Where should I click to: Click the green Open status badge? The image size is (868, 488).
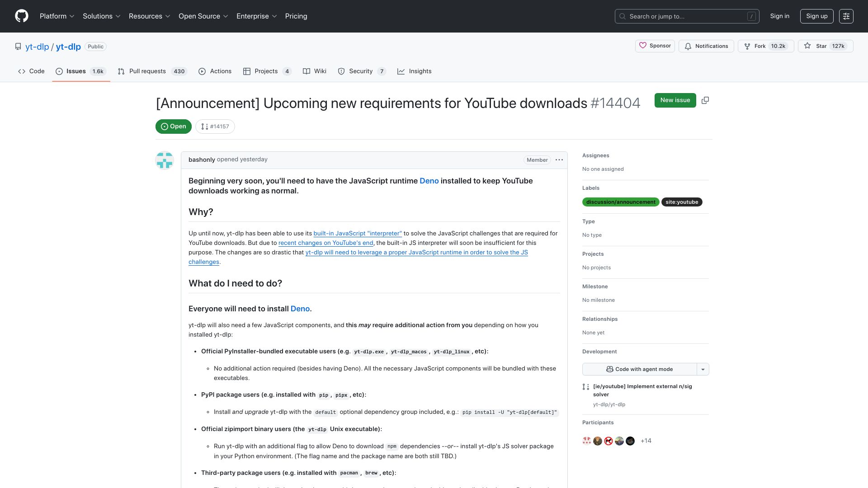point(174,127)
